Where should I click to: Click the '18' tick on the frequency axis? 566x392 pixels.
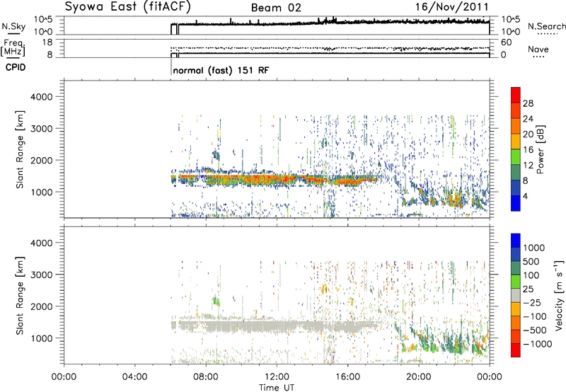[x=47, y=42]
